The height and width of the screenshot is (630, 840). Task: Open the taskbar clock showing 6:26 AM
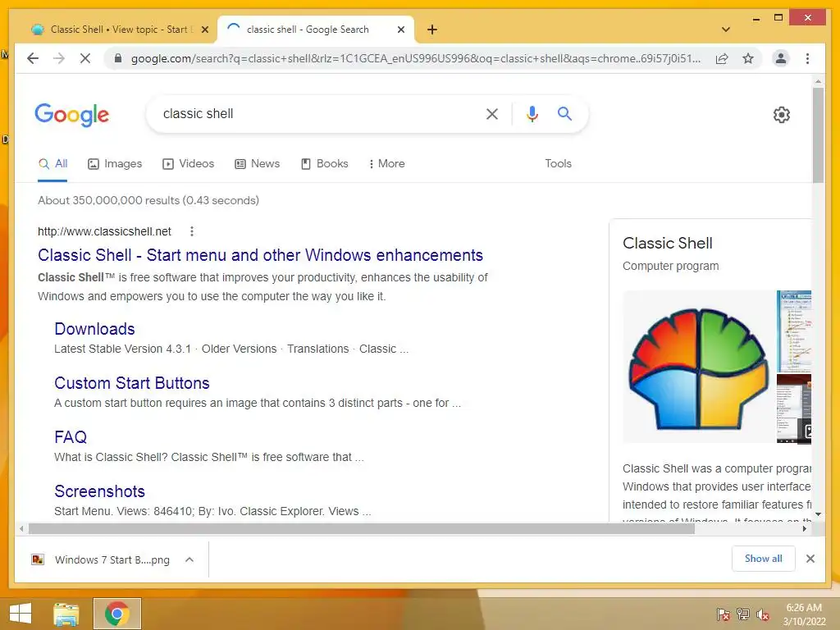tap(804, 614)
